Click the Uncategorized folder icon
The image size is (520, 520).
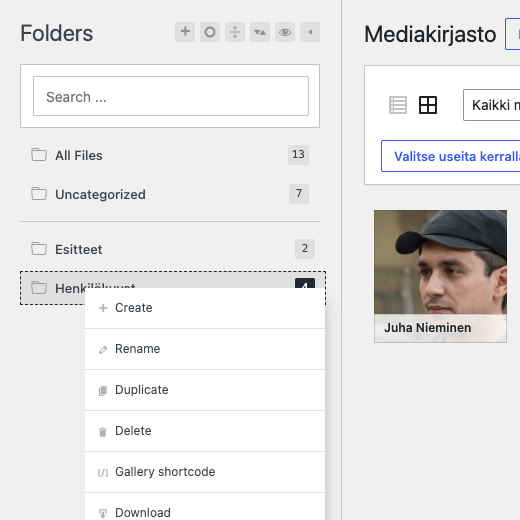[39, 194]
